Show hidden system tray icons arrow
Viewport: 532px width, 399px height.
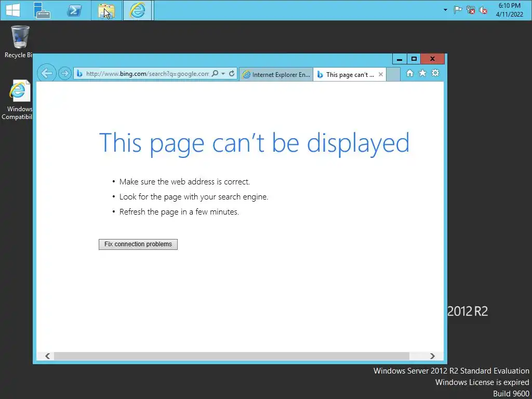click(445, 10)
